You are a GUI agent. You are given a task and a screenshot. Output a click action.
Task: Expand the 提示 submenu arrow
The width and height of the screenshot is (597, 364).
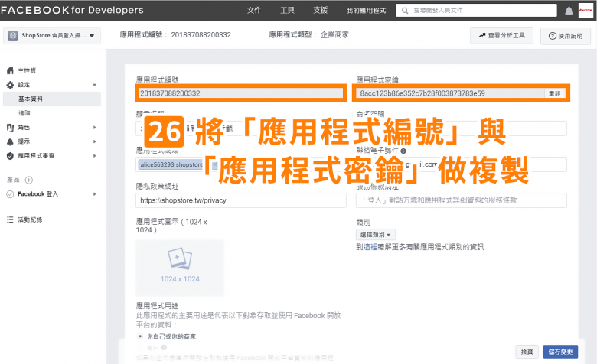pyautogui.click(x=94, y=141)
